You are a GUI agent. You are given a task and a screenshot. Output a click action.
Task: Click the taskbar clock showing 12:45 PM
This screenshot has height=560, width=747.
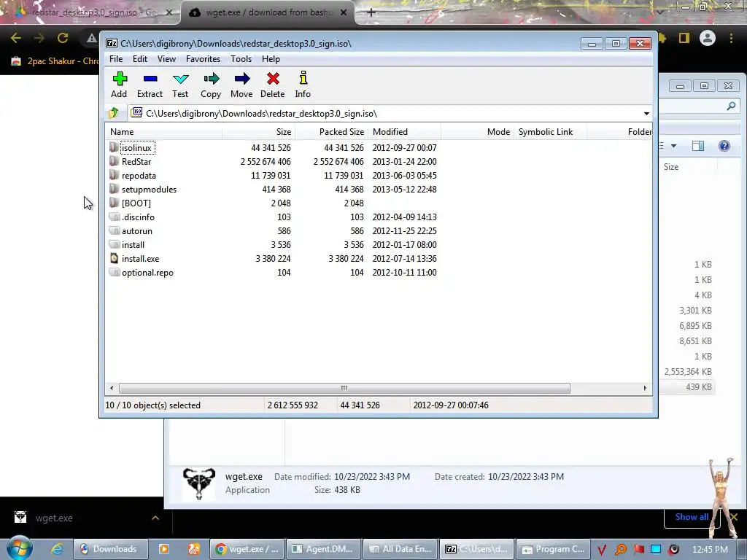click(x=710, y=549)
